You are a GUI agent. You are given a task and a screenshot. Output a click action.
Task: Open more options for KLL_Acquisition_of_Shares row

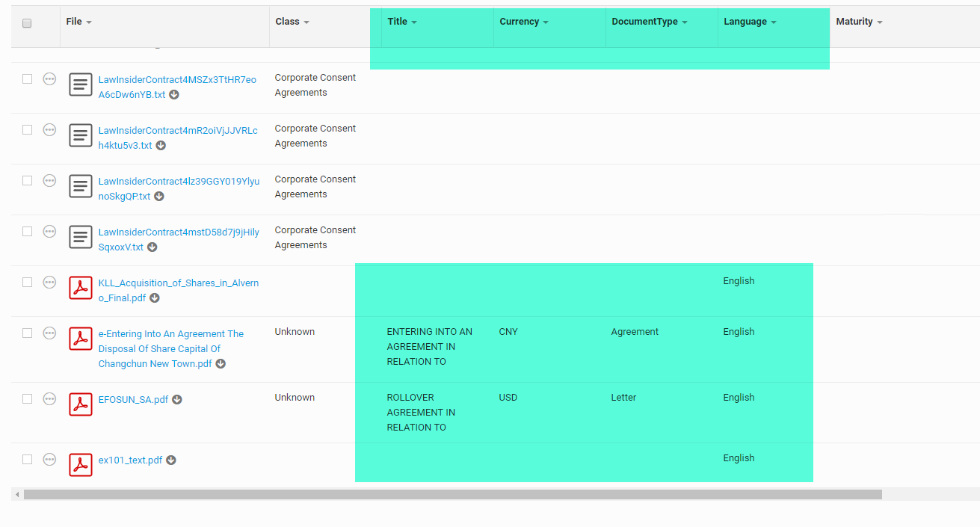click(x=49, y=283)
